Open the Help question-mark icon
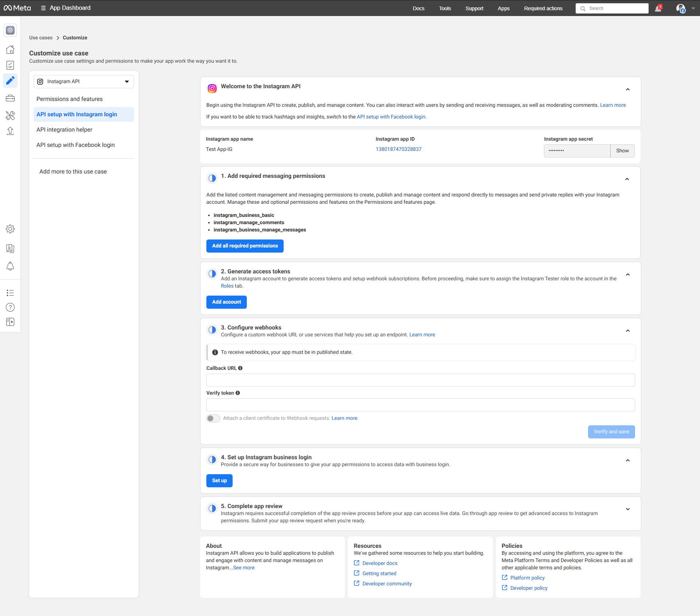This screenshot has width=700, height=616. (10, 307)
